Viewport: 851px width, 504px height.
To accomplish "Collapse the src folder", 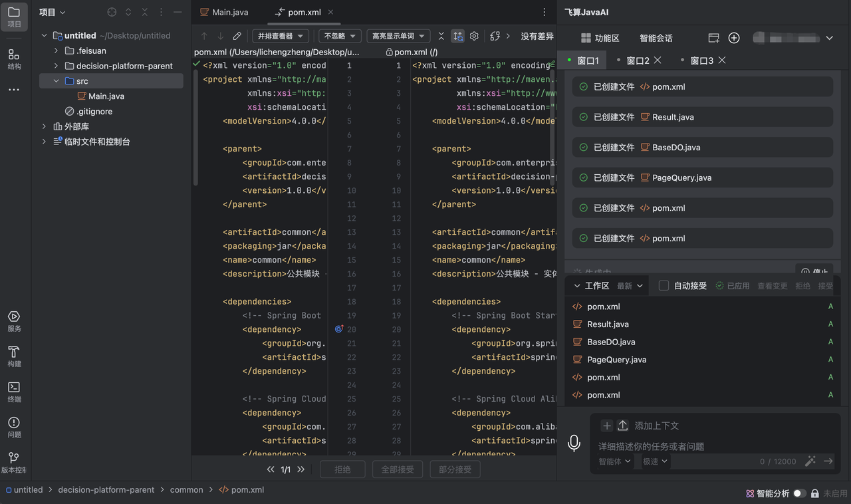I will click(x=57, y=81).
